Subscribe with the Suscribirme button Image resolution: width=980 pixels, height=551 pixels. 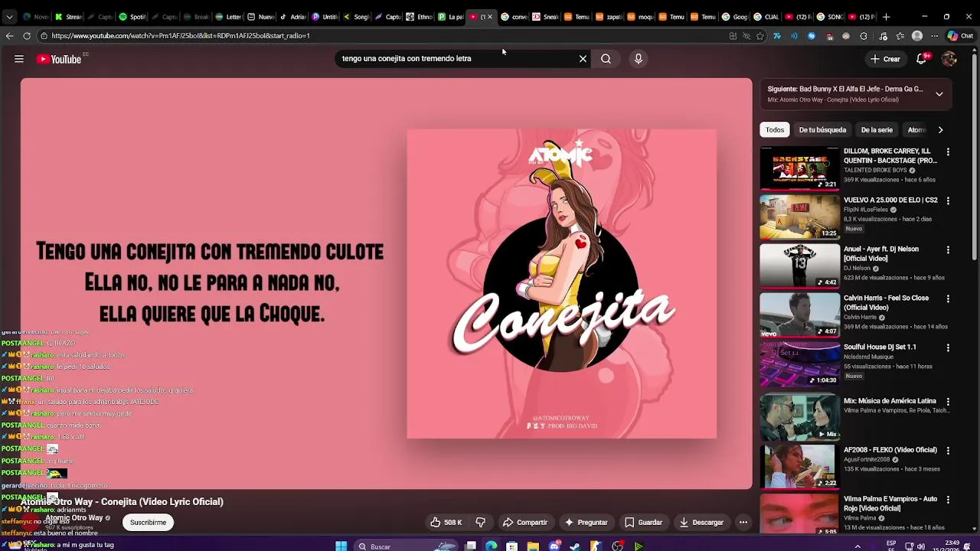tap(148, 523)
